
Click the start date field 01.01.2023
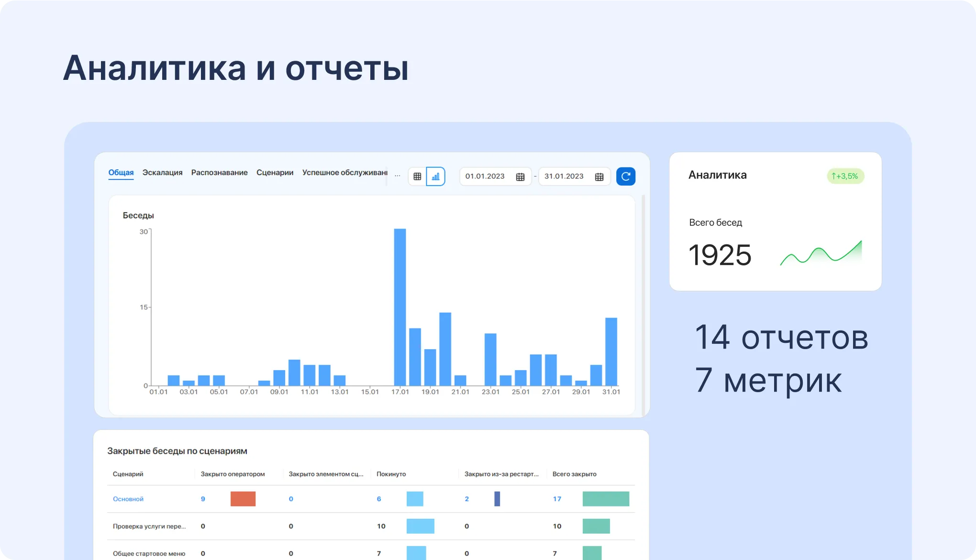(x=486, y=176)
